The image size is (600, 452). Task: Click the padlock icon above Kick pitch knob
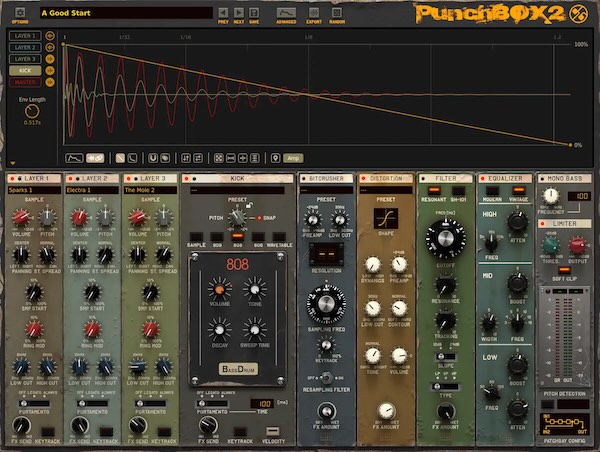[x=249, y=206]
